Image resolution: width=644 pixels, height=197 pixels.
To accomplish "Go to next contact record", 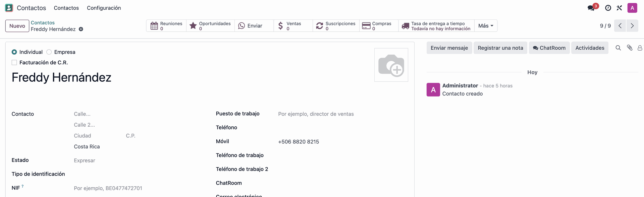I will (632, 26).
